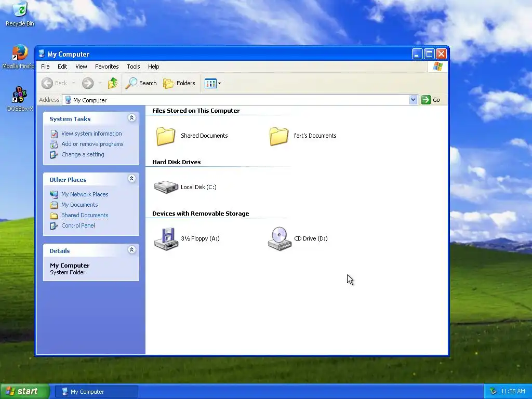532x399 pixels.
Task: Open the Favorites menu
Action: 107,66
